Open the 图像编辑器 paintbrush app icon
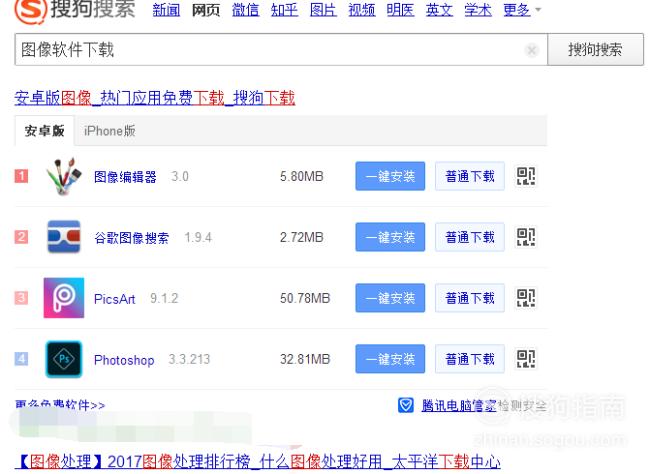 [x=63, y=176]
